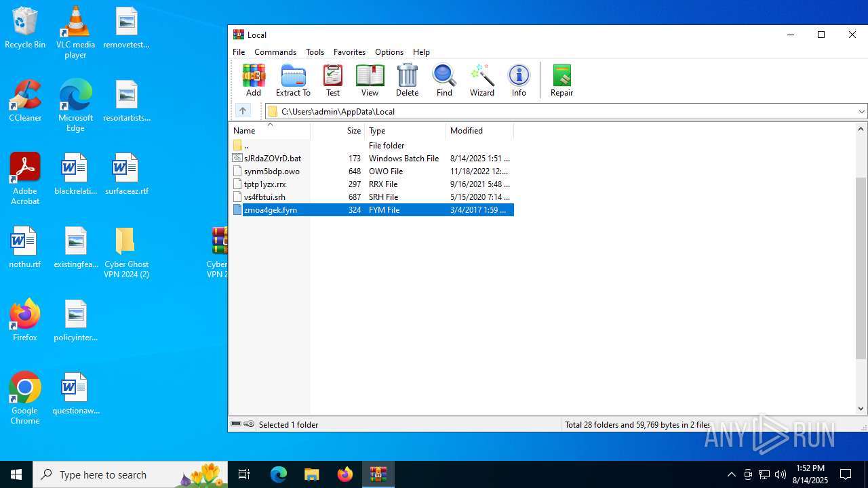
Task: Open Edge from the taskbar
Action: click(x=279, y=474)
